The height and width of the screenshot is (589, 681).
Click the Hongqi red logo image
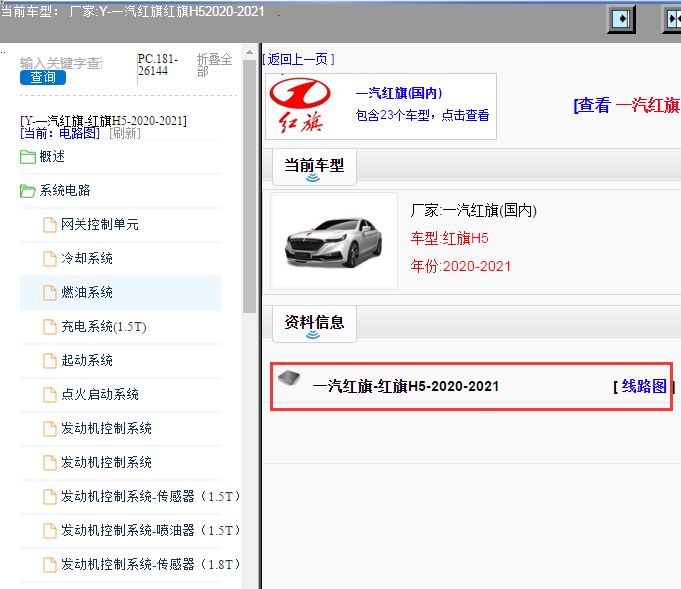300,106
